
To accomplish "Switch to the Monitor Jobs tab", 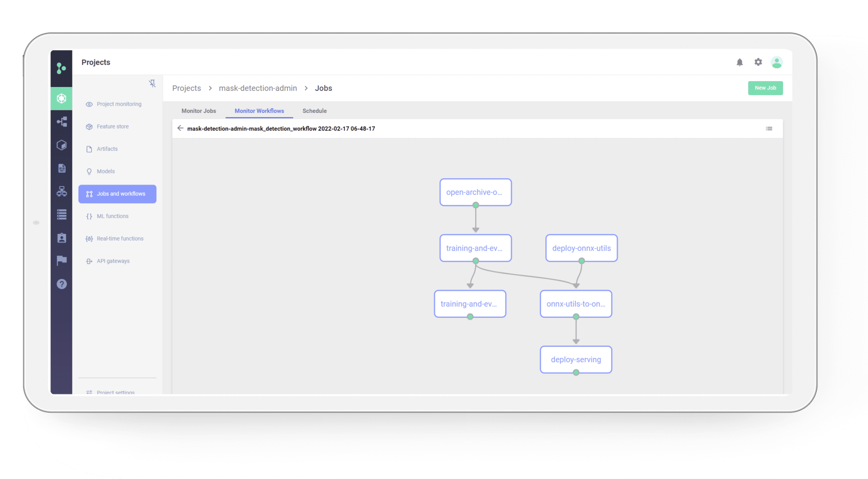I will (198, 111).
